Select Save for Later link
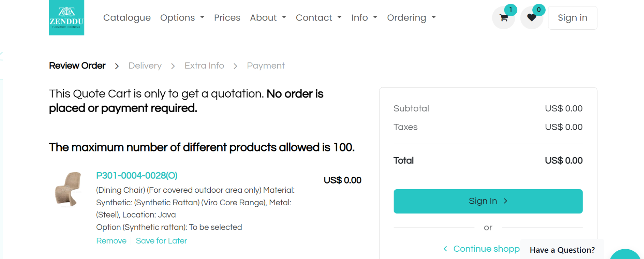This screenshot has width=644, height=259. coord(162,241)
